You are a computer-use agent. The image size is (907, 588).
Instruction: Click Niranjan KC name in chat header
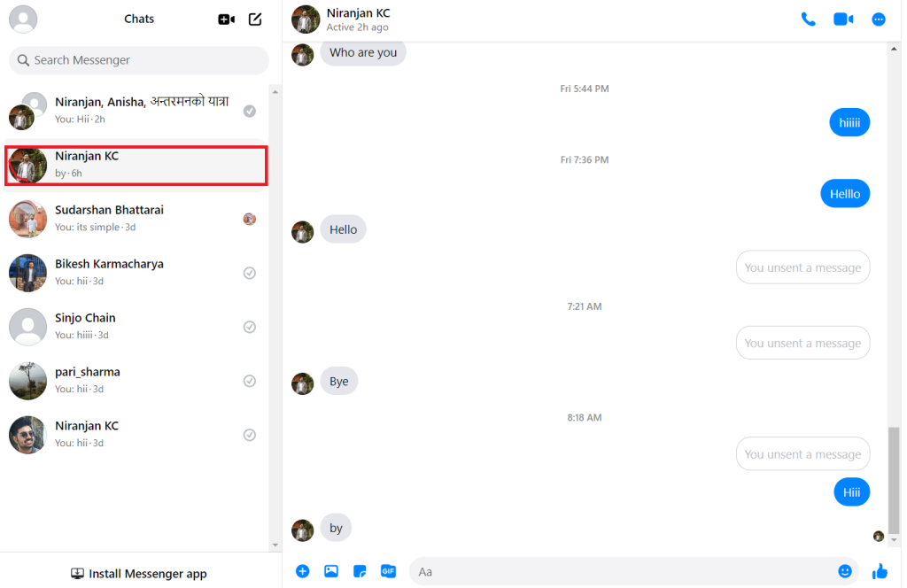pyautogui.click(x=358, y=12)
